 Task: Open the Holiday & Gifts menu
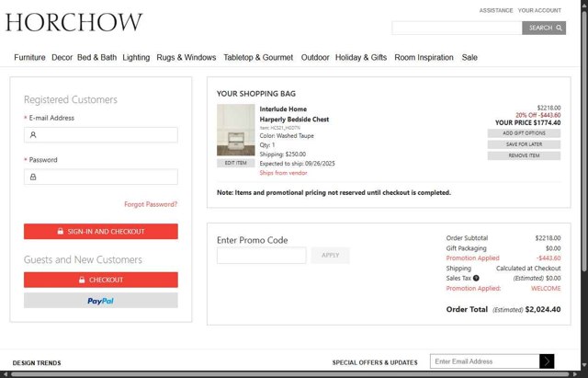[361, 57]
